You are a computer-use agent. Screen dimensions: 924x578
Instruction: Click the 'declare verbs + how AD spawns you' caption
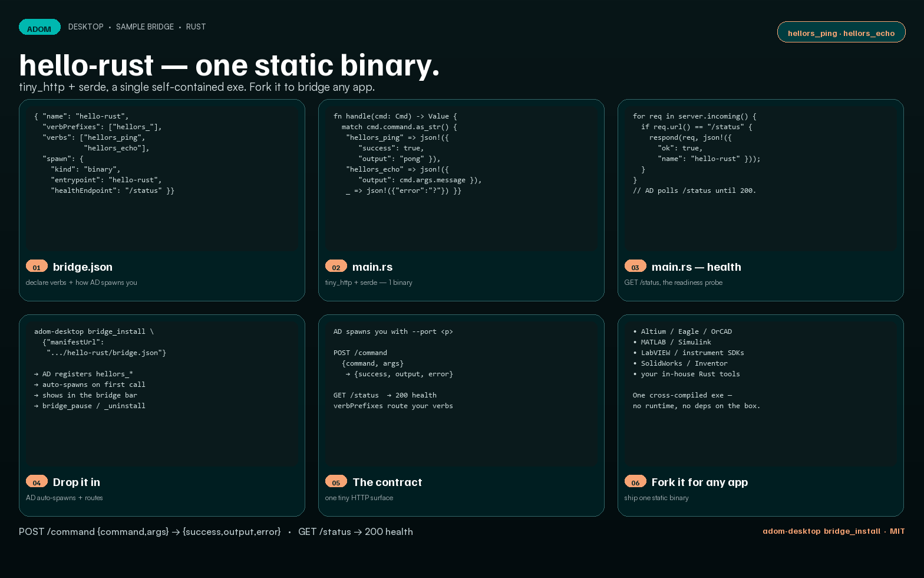click(x=81, y=283)
